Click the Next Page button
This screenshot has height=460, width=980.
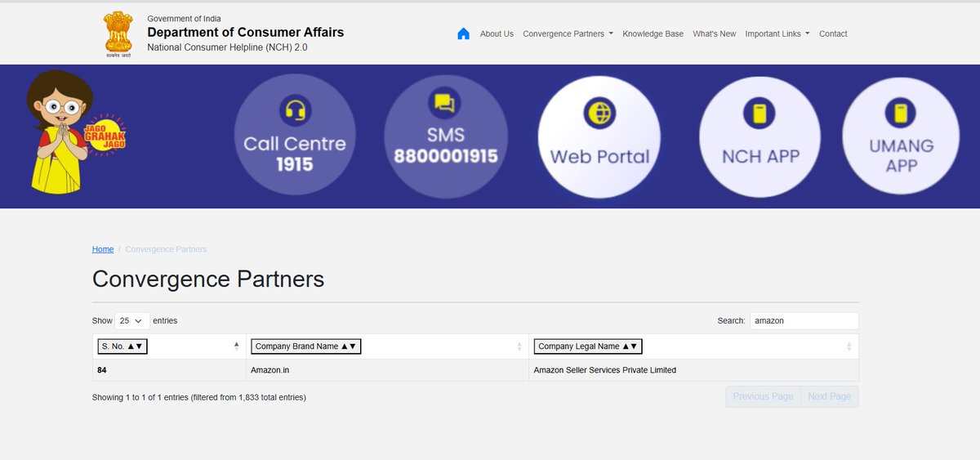click(829, 396)
